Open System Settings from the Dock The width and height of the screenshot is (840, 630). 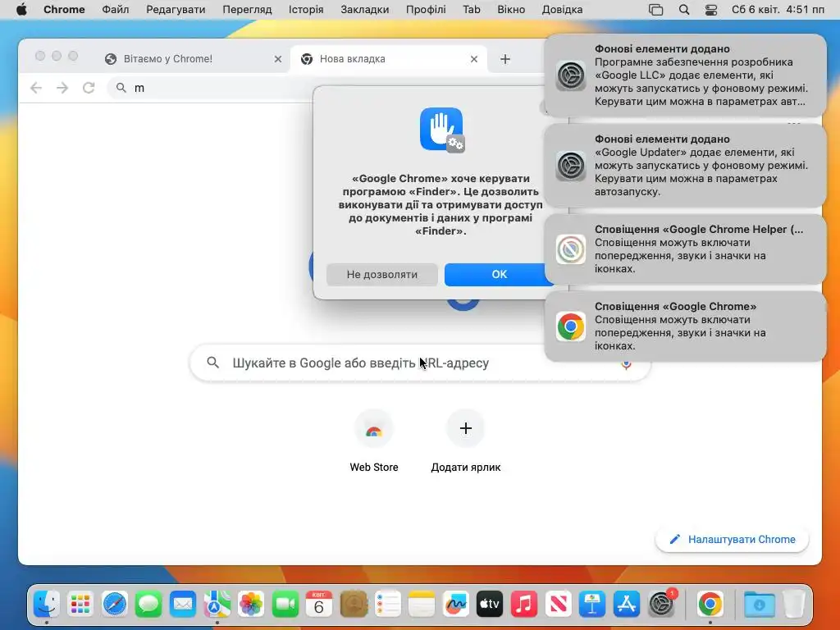(x=661, y=605)
